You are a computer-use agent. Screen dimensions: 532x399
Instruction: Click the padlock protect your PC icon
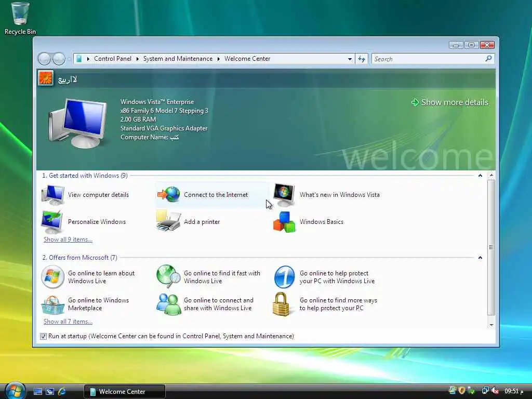281,304
